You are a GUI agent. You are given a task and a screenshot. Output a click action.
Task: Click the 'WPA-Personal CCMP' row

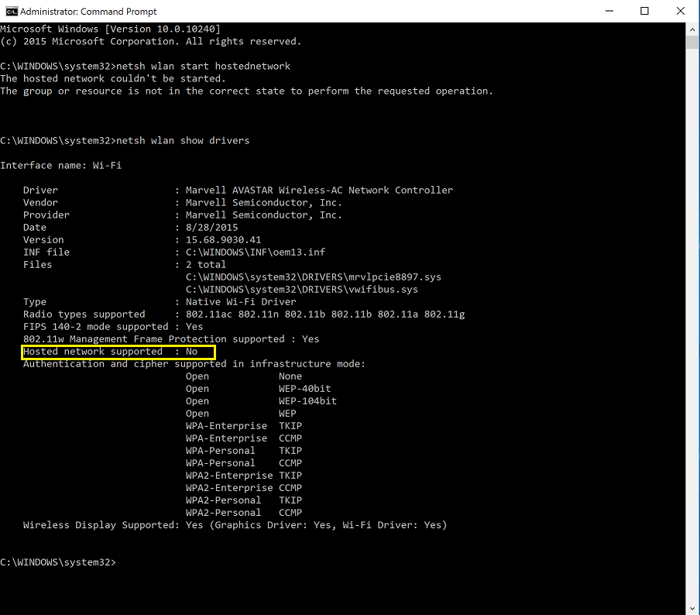(244, 463)
